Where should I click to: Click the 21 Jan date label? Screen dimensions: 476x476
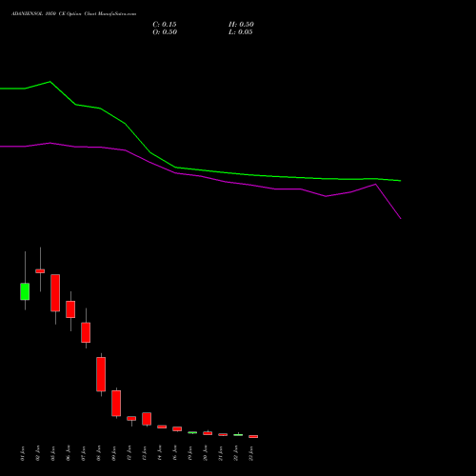[221, 453]
